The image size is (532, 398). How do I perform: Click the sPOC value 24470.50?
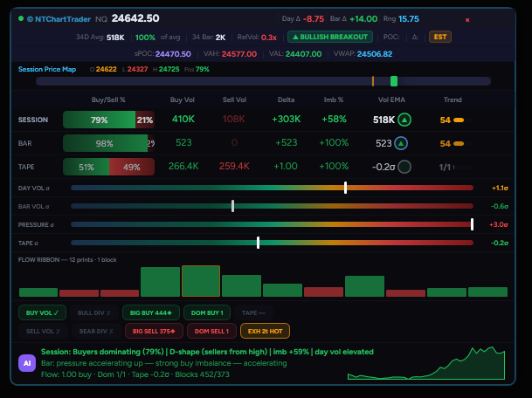[173, 54]
